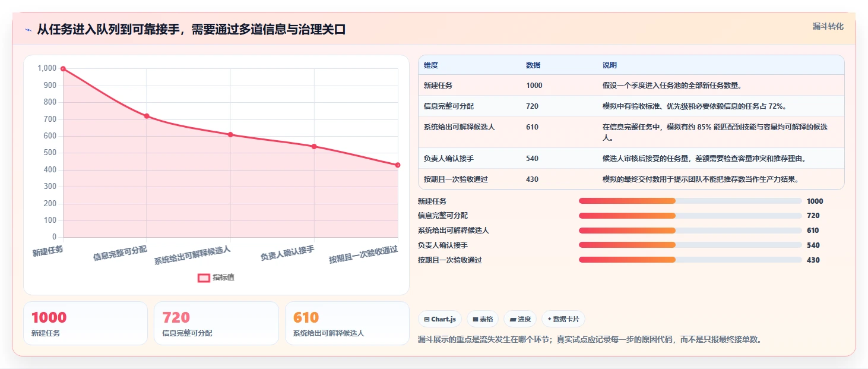Click the 1000 value beside 新建任务 progress bar
This screenshot has height=369, width=868.
(815, 201)
